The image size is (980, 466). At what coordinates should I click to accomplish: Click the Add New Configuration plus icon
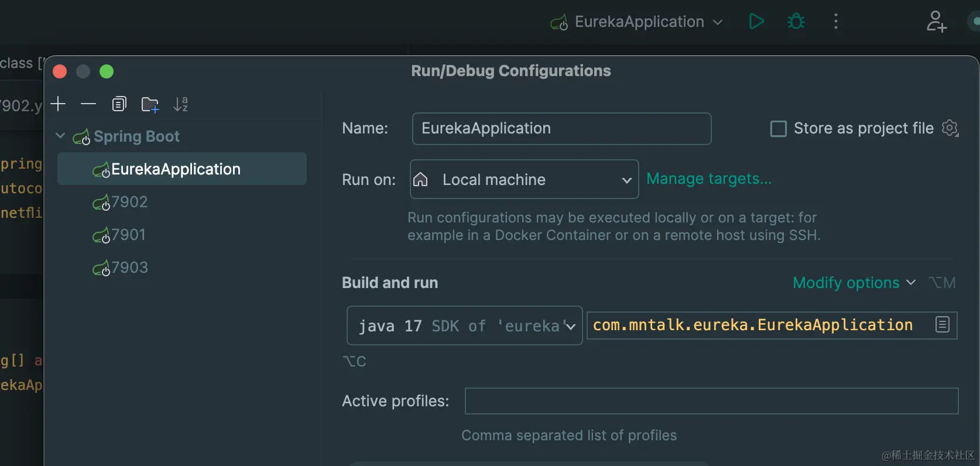click(x=58, y=104)
